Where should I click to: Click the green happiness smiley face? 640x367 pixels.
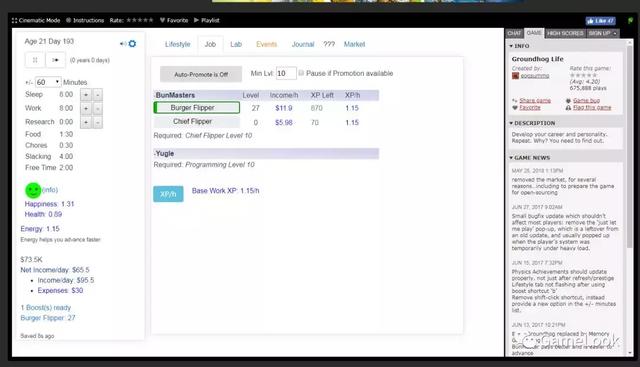[33, 190]
